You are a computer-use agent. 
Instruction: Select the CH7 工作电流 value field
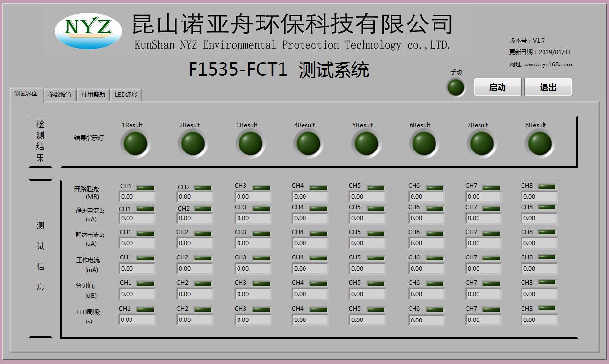(x=483, y=268)
